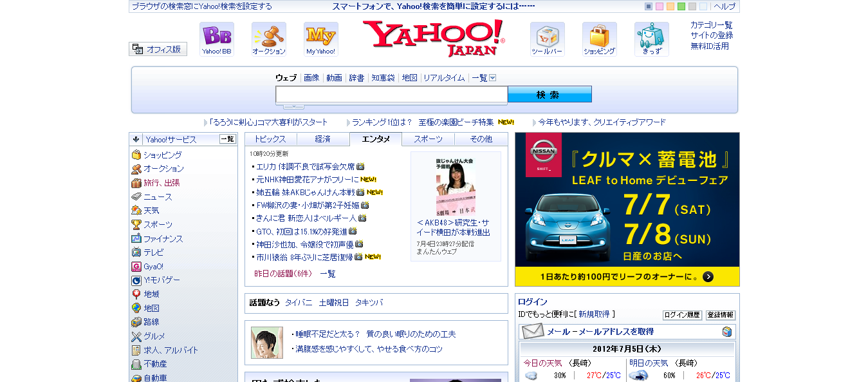The height and width of the screenshot is (382, 868).
Task: Click the mail envelope icon
Action: [x=532, y=332]
